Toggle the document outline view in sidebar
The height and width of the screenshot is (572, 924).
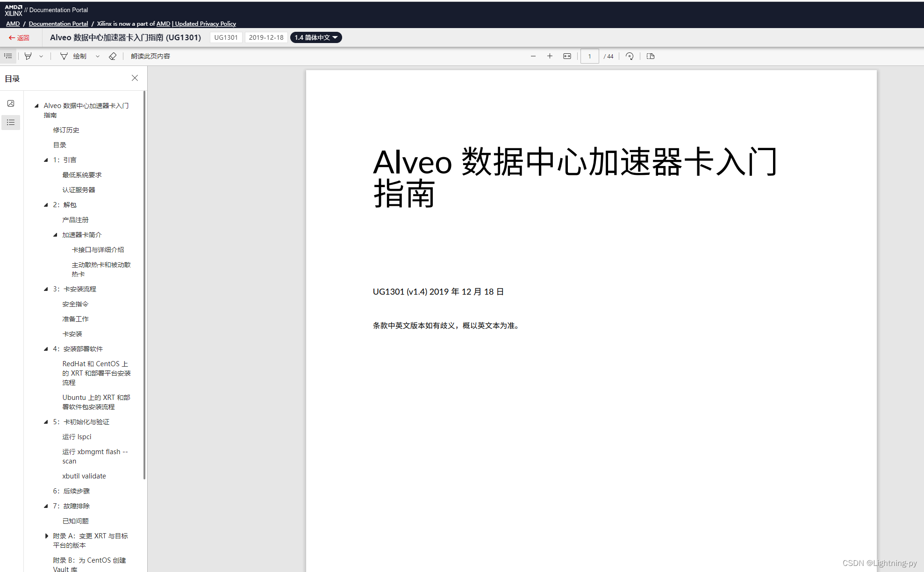(11, 123)
